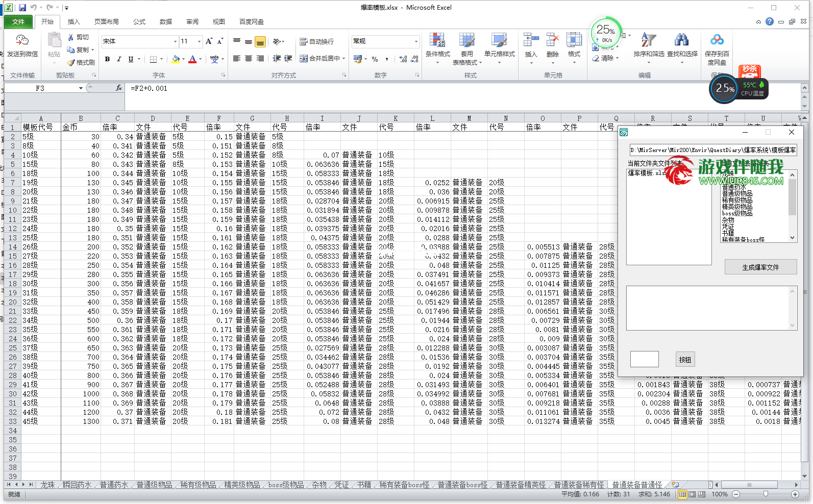The width and height of the screenshot is (813, 504).
Task: Click the file path input field in dialog
Action: tap(713, 150)
